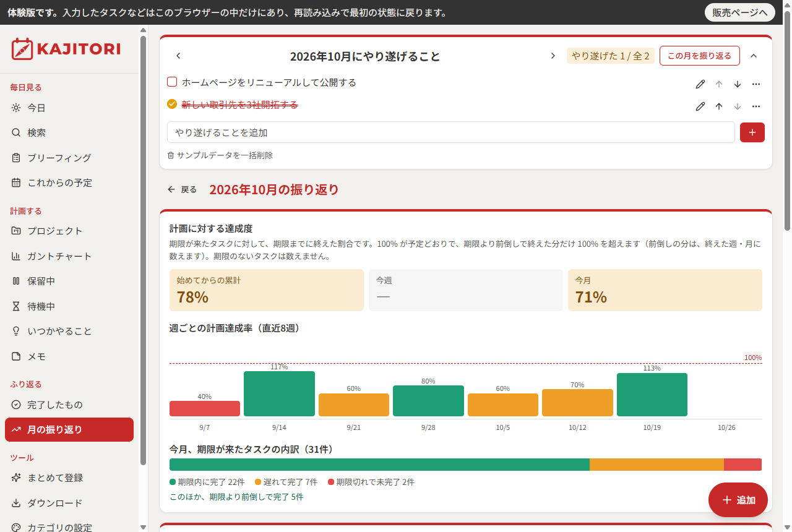Focus the やり遂げることを追加 input field
Viewport: 792px width, 532px height.
[451, 132]
